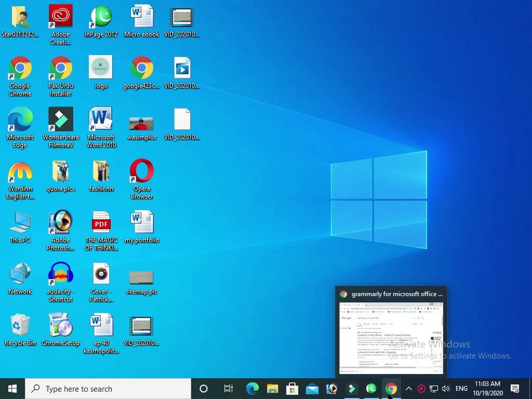This screenshot has height=399, width=532.
Task: Click the red recording tray icon
Action: point(421,389)
